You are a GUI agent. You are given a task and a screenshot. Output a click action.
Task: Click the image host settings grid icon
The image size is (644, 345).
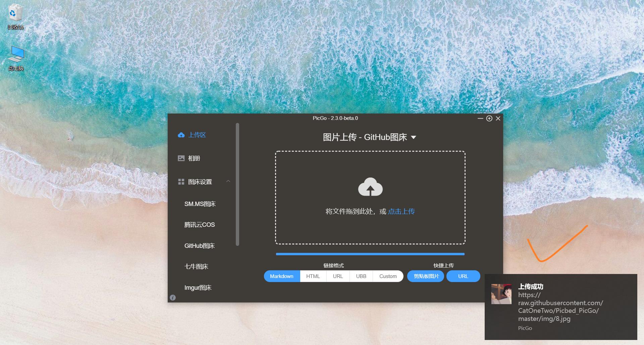(181, 182)
